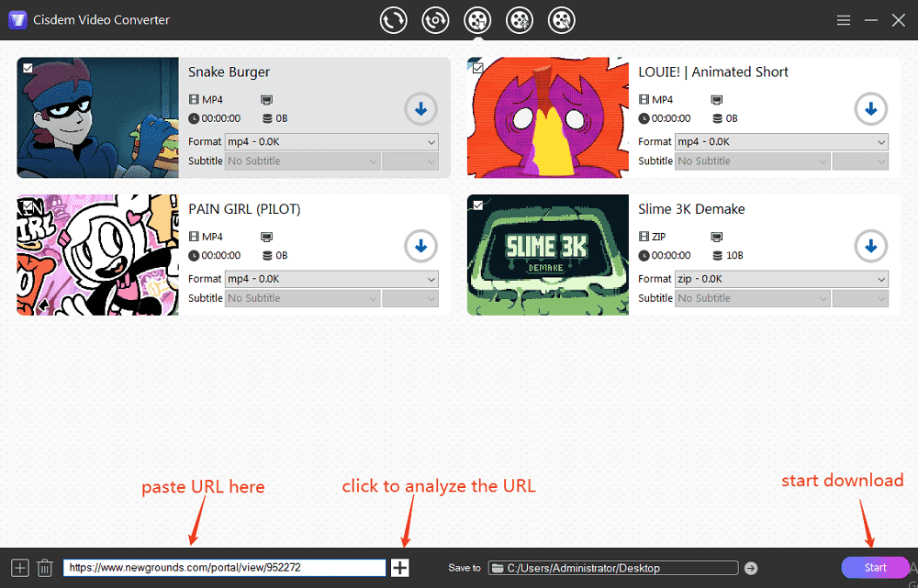The image size is (918, 588).
Task: Open Format dropdown for Snake Burger
Action: click(331, 141)
